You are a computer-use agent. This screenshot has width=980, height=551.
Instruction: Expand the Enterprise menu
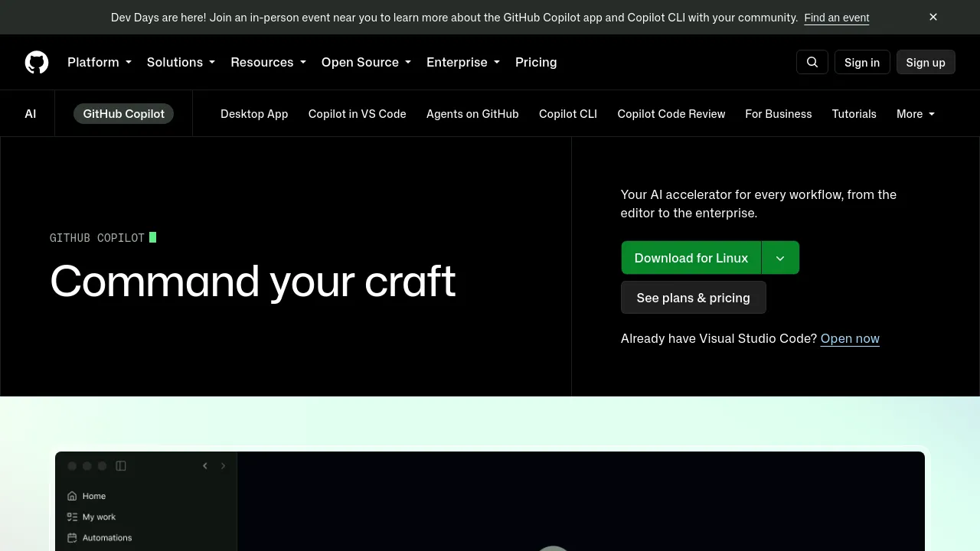pyautogui.click(x=463, y=62)
